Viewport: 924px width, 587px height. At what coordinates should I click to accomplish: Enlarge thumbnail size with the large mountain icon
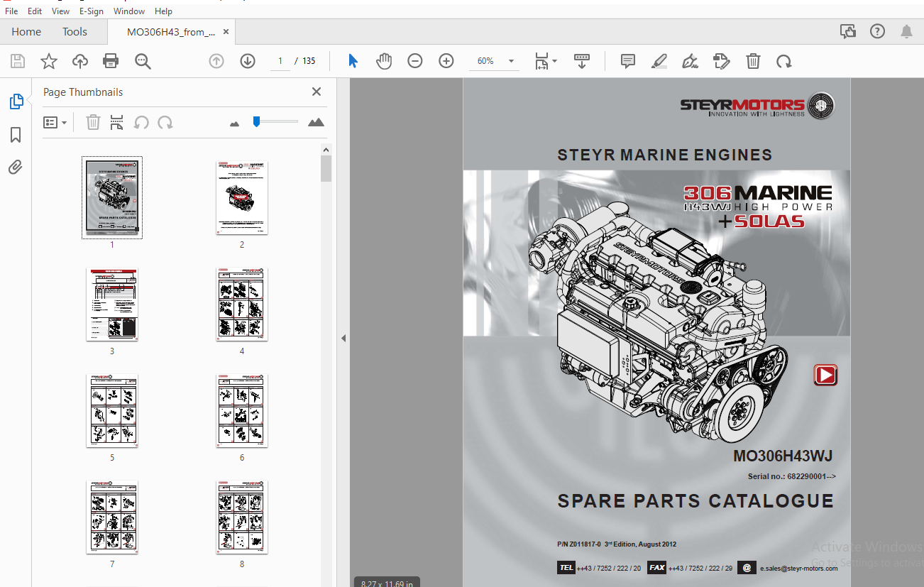click(x=316, y=122)
